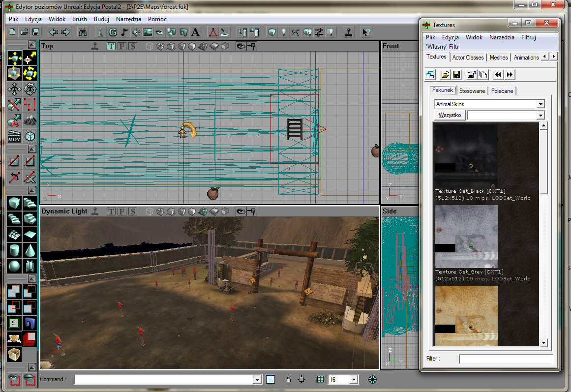
Task: Toggle the F view button in Top viewport
Action: tap(122, 46)
